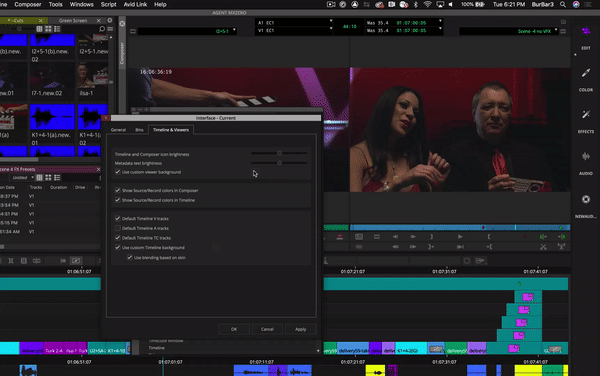The height and width of the screenshot is (376, 600).
Task: Click Apply in Interface dialog
Action: [300, 329]
